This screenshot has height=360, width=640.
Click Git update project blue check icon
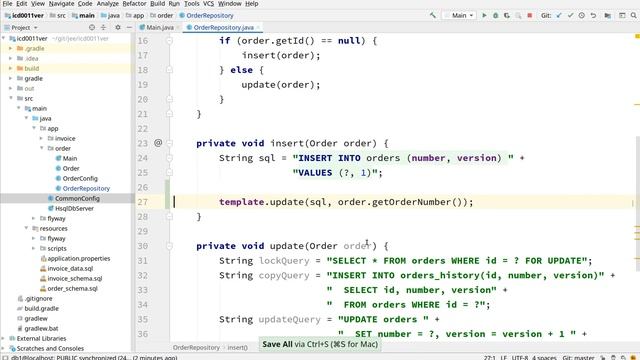pyautogui.click(x=559, y=16)
